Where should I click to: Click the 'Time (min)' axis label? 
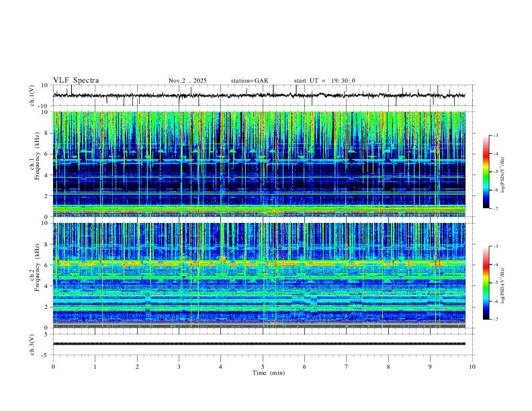(269, 373)
